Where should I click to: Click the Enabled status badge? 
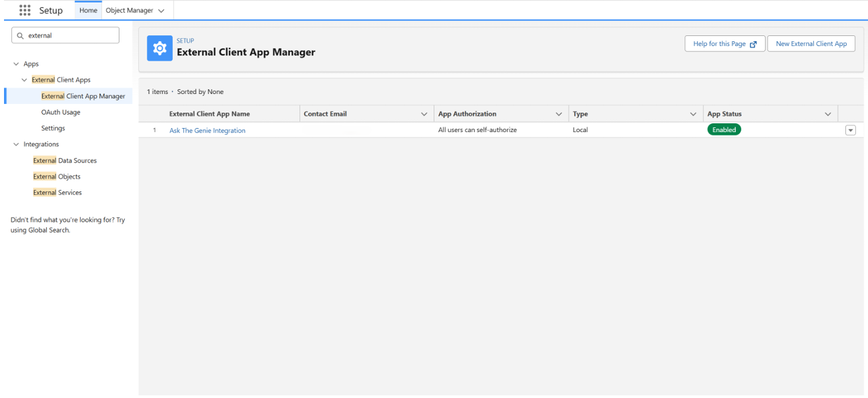[x=724, y=130]
